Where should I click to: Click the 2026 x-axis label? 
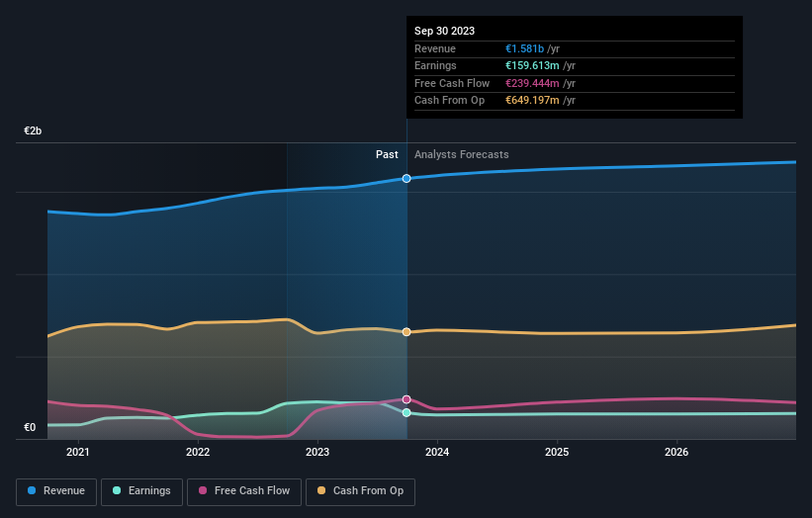pyautogui.click(x=677, y=452)
